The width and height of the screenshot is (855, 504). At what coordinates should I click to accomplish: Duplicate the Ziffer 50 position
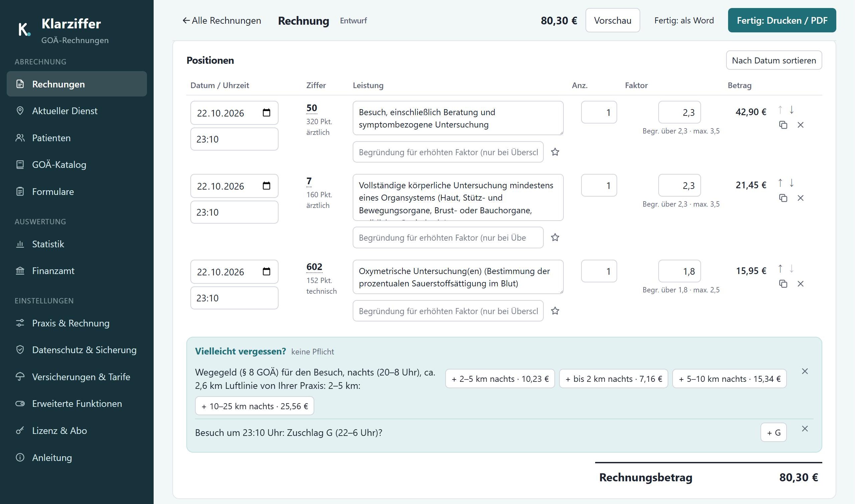tap(783, 125)
